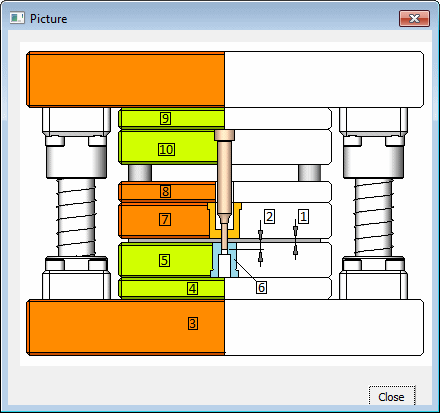Click the die set diagram image
Image resolution: width=440 pixels, height=413 pixels.
225,203
